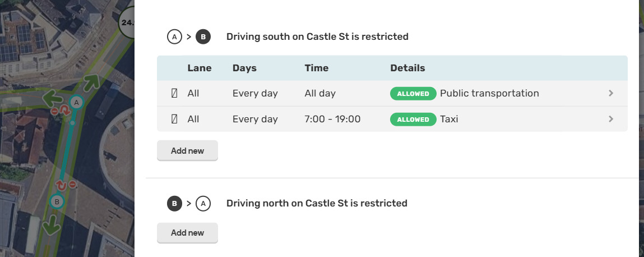Image resolution: width=644 pixels, height=257 pixels.
Task: Select node B marker on the map
Action: tap(56, 201)
